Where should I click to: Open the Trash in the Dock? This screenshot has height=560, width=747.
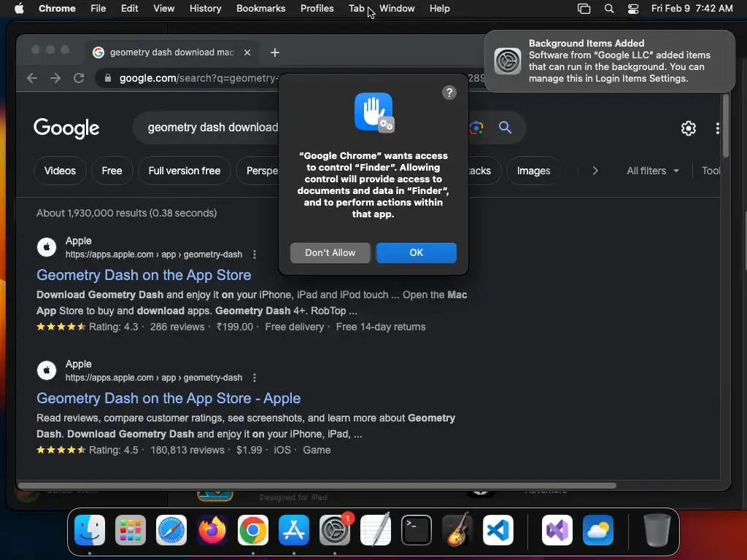(x=657, y=530)
